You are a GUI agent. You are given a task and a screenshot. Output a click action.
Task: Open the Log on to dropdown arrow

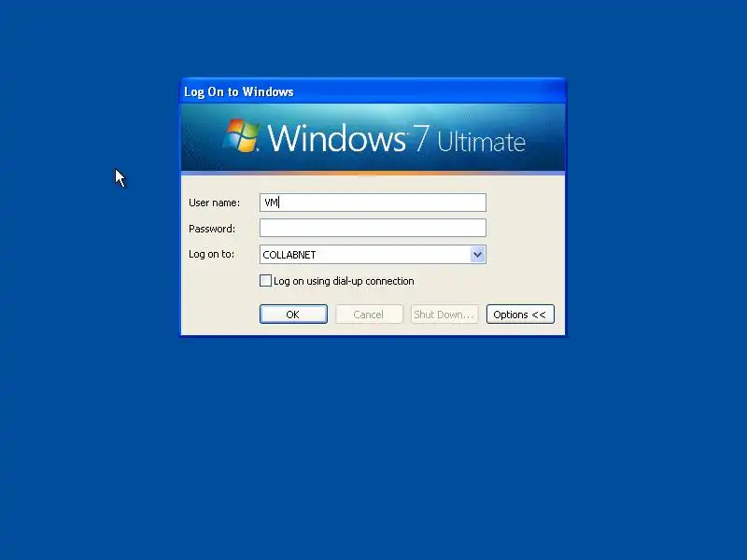pyautogui.click(x=477, y=254)
